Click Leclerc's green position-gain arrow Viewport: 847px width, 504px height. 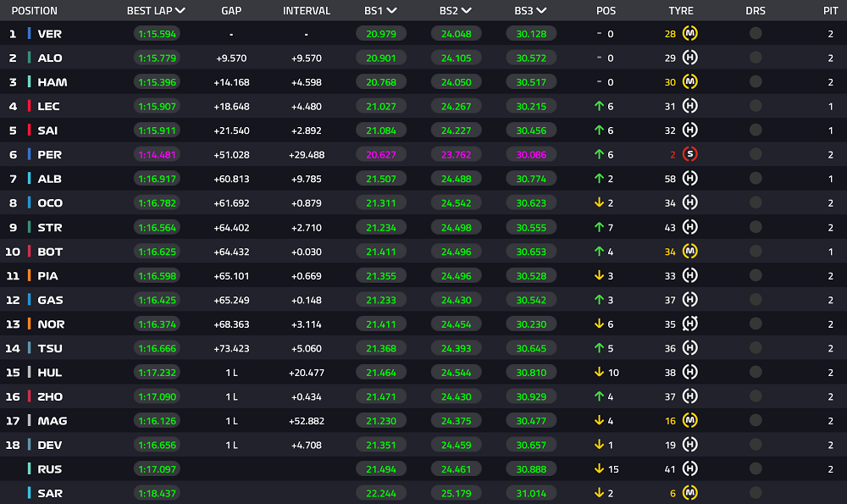click(599, 107)
